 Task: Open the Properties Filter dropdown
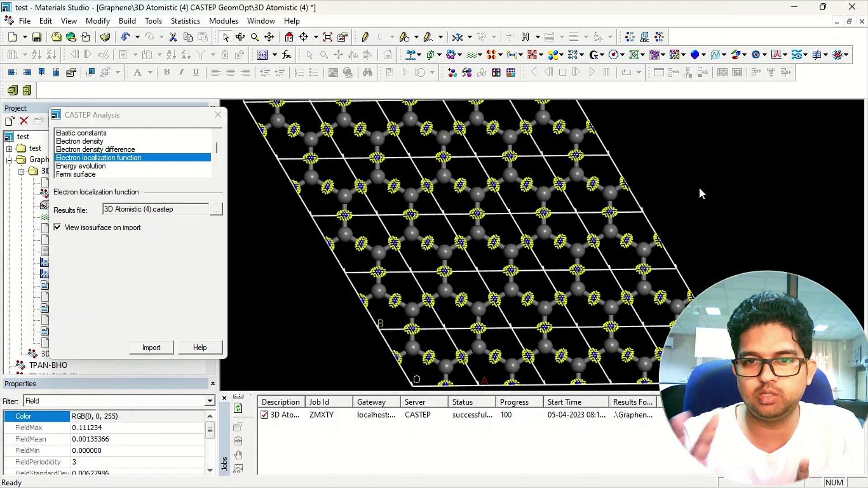(x=210, y=401)
